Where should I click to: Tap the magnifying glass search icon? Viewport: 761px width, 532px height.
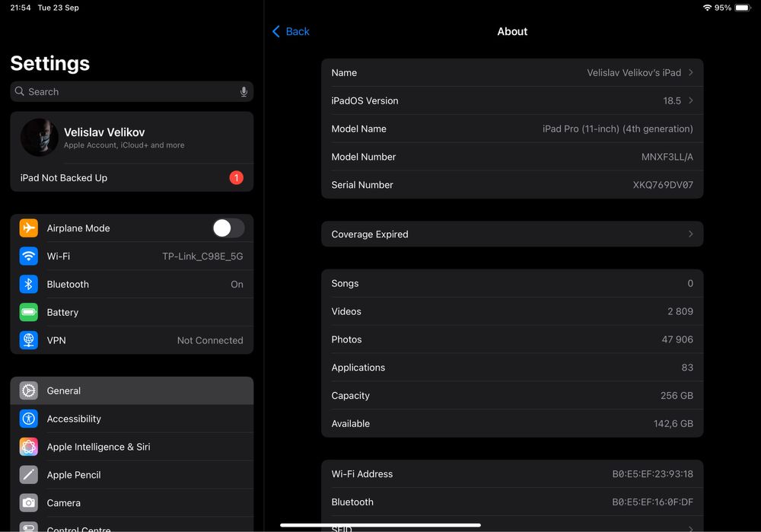(x=20, y=91)
